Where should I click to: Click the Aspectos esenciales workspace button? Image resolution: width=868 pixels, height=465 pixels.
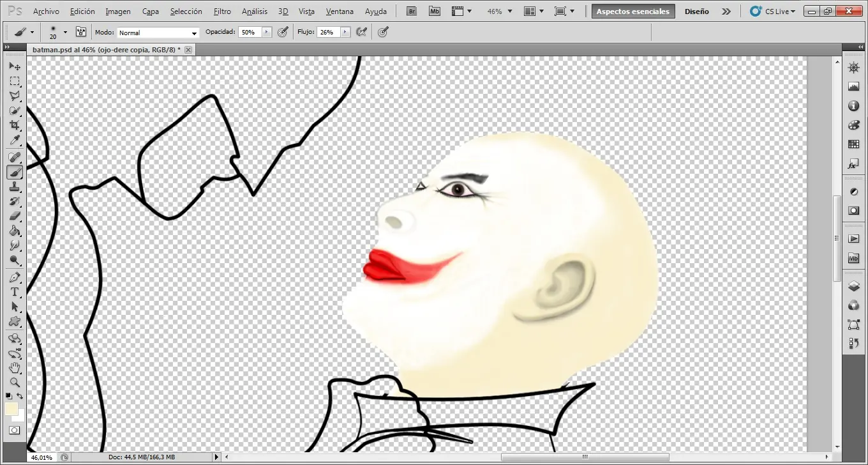tap(632, 11)
